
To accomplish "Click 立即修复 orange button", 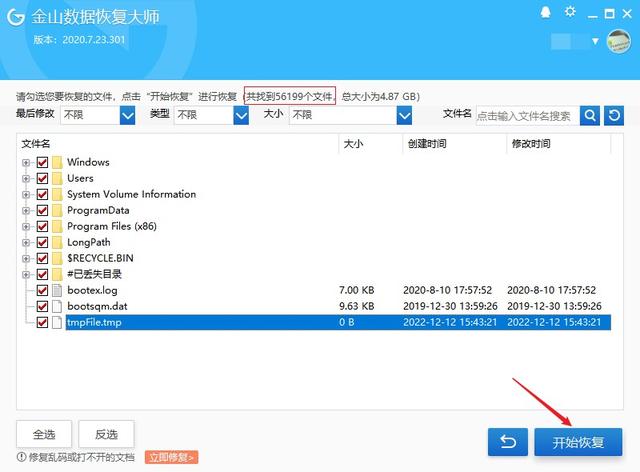I will tap(171, 457).
